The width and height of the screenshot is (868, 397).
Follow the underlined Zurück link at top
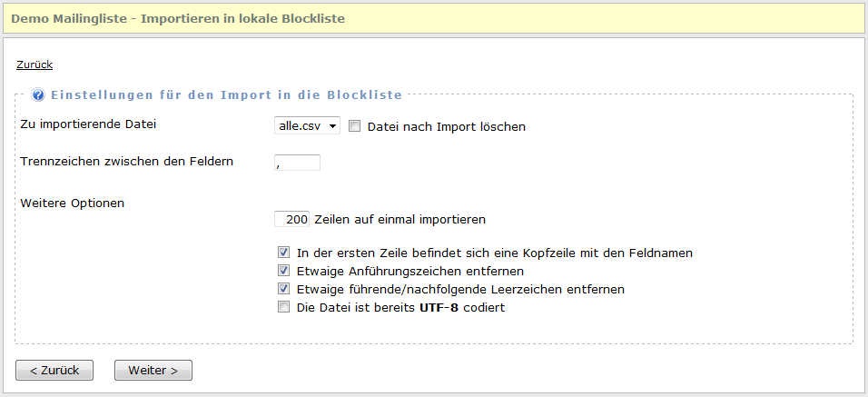[x=35, y=65]
